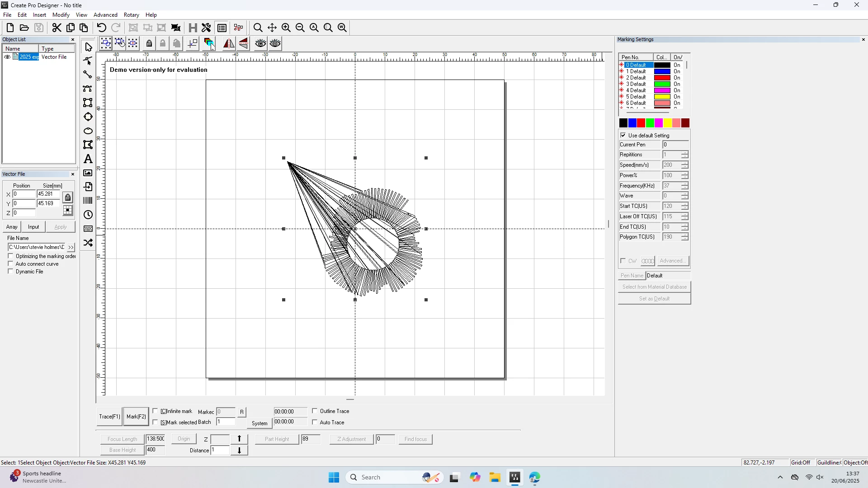This screenshot has width=868, height=488.
Task: Click the horizontal mirror icon
Action: coord(229,43)
